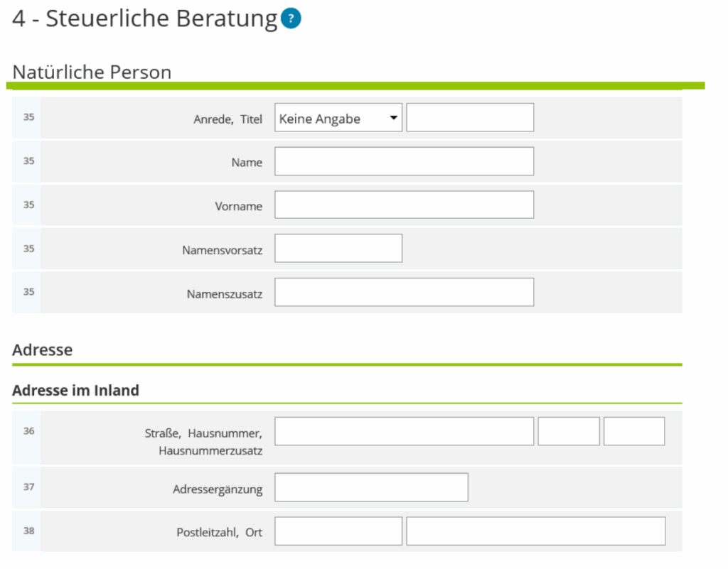Click row number 37 marker
The width and height of the screenshot is (728, 569).
(28, 487)
